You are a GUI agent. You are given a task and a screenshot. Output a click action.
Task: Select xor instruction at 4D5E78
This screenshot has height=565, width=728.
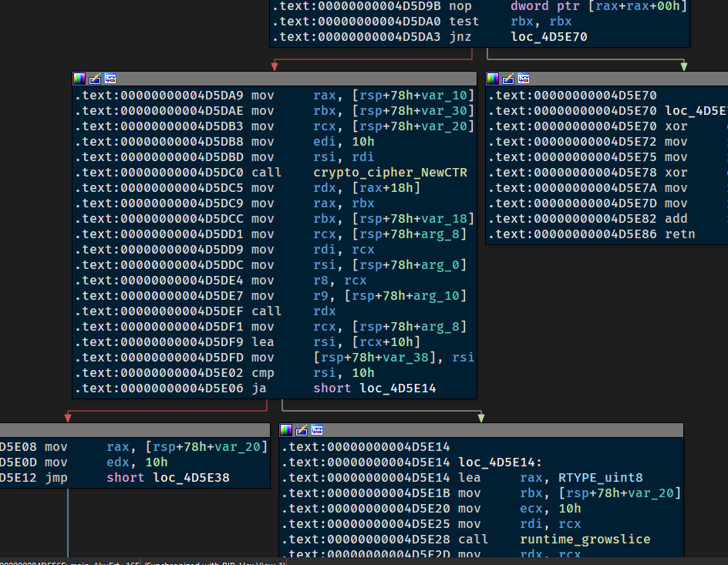tap(607, 173)
